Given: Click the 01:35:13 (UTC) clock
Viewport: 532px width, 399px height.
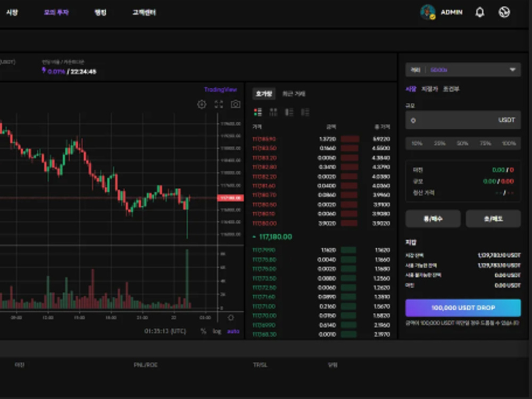Looking at the screenshot, I should [165, 331].
